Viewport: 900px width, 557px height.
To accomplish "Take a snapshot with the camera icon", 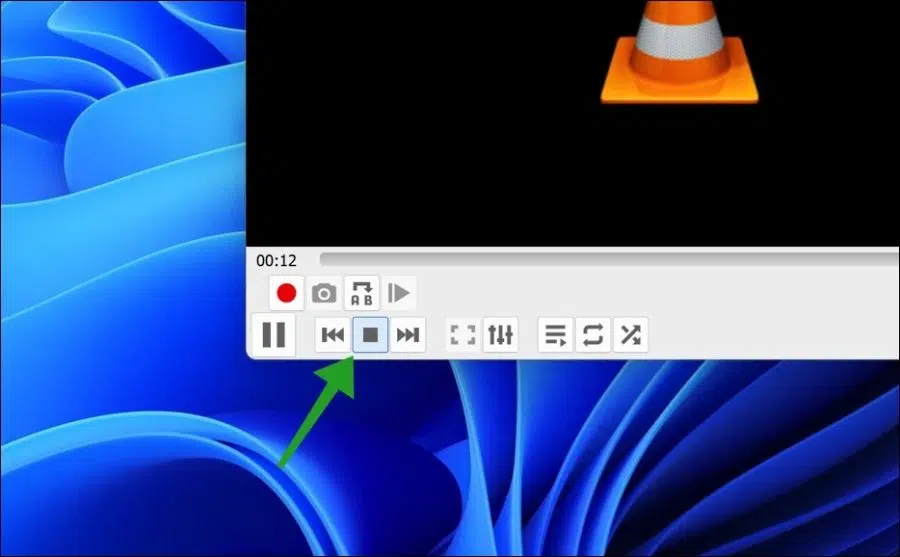I will (x=324, y=293).
